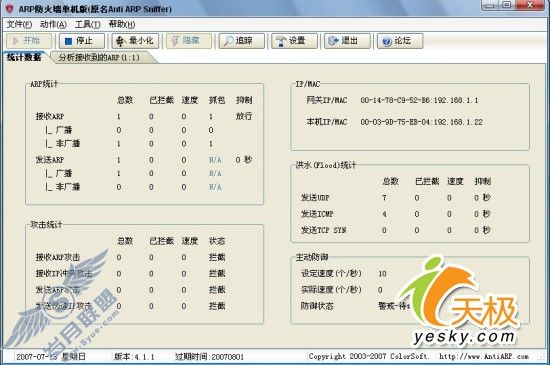
Task: Click the local MAC 00-03-9D-75-EB-04:192.168.1.22
Action: [421, 122]
